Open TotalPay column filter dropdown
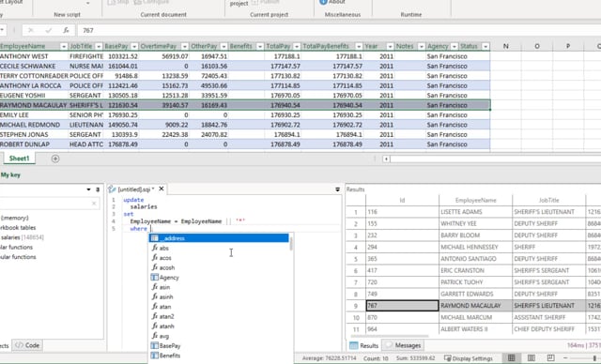The image size is (601, 364). [x=297, y=46]
